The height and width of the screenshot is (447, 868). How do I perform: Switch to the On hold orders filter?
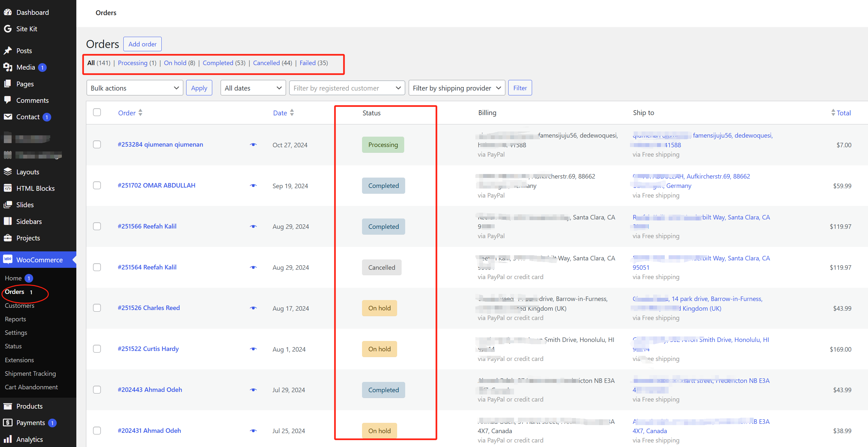click(175, 63)
